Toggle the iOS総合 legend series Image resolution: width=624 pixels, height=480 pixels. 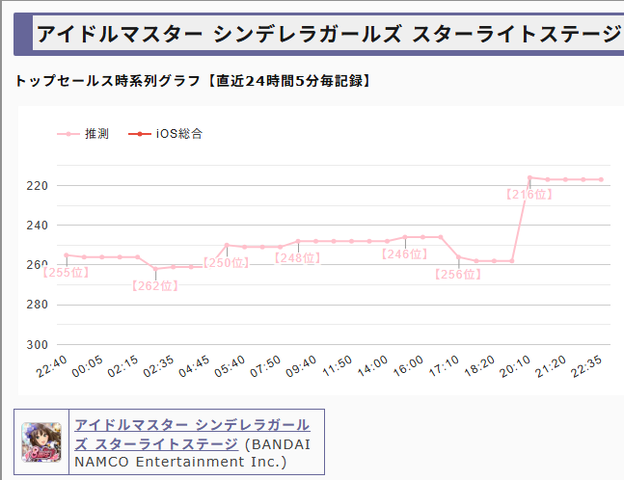(x=166, y=134)
